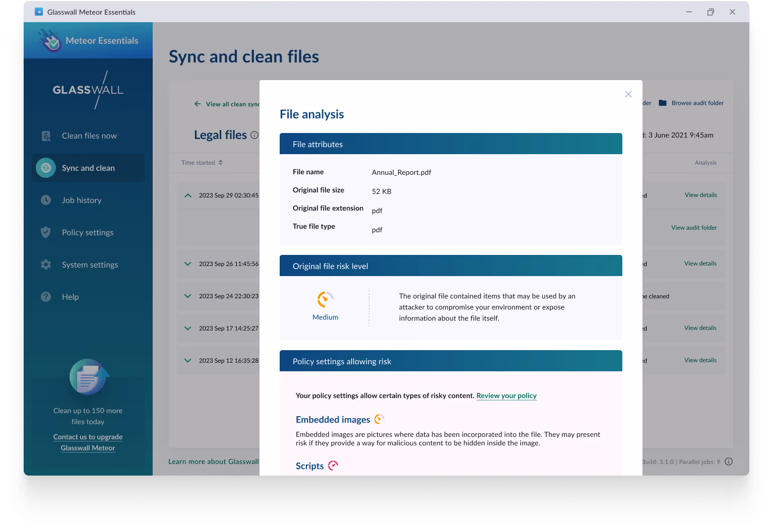Click the Glasswall app icon in title bar
The width and height of the screenshot is (773, 532).
click(39, 12)
